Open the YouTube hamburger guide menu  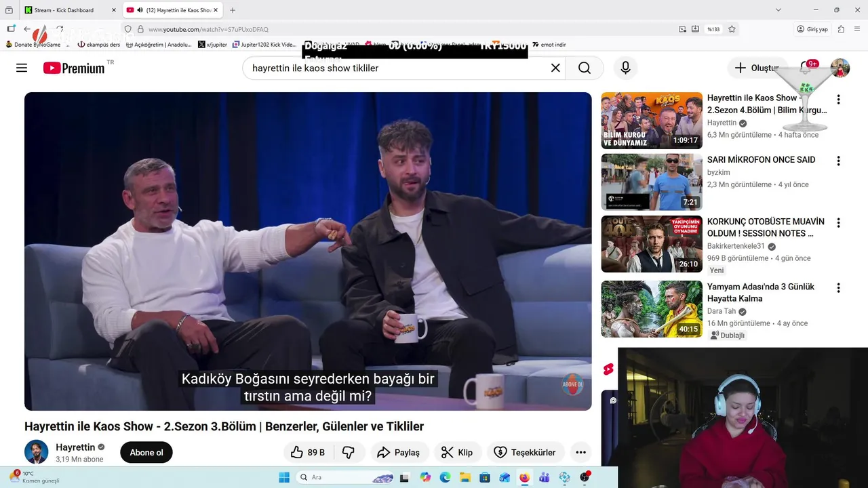(22, 68)
